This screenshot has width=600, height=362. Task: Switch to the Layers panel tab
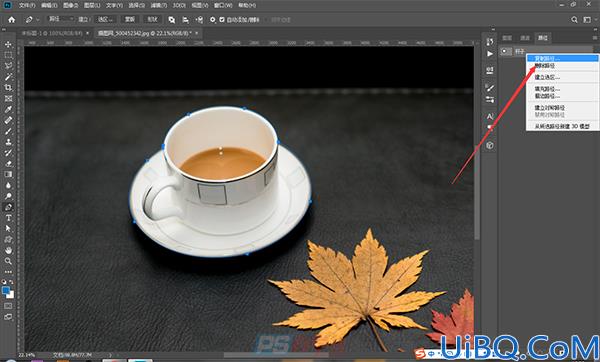coord(507,38)
